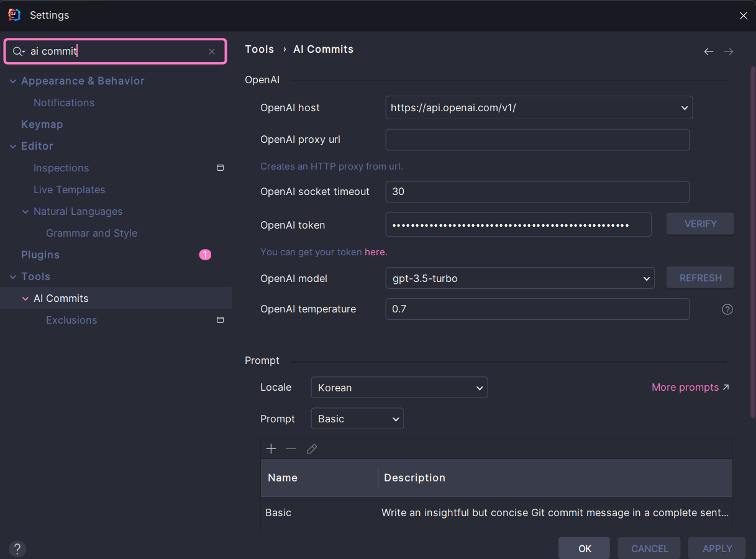Click Tools in the breadcrumb

pyautogui.click(x=260, y=49)
